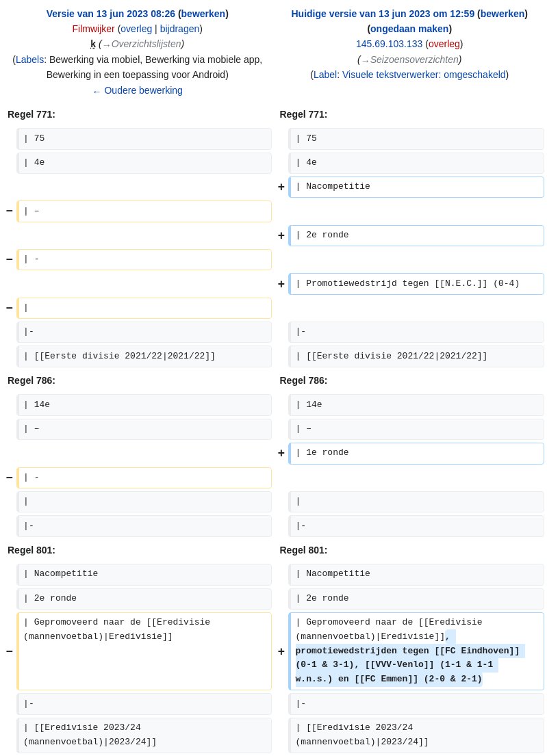Click the plus marker beside '| Nacompetitie'
Viewport: 547px width, 756px height.
tap(281, 187)
